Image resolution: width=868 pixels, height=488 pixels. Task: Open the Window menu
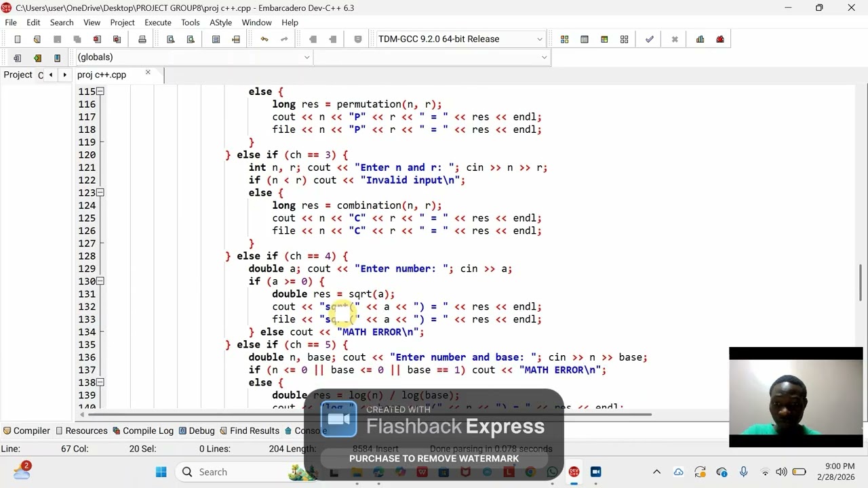pyautogui.click(x=257, y=22)
